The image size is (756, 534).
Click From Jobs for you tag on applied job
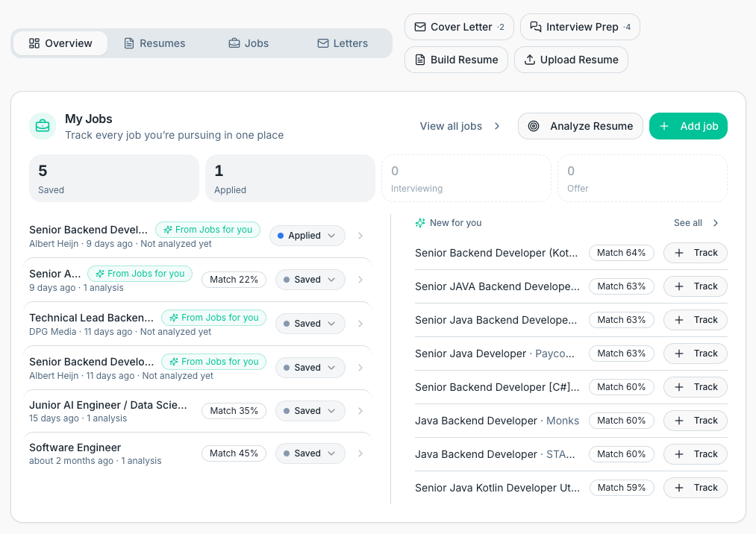pos(207,230)
